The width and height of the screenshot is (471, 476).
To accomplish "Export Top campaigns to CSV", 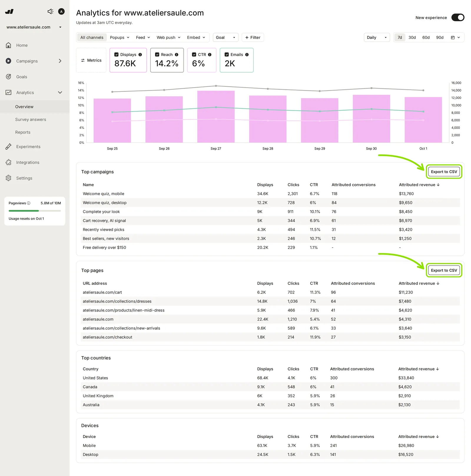I will coord(444,172).
